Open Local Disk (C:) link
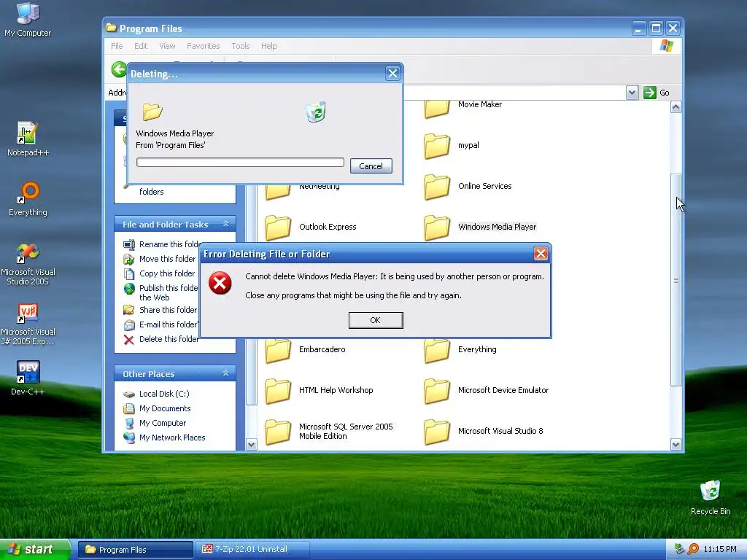Screen dimensions: 747x560 click(156, 394)
